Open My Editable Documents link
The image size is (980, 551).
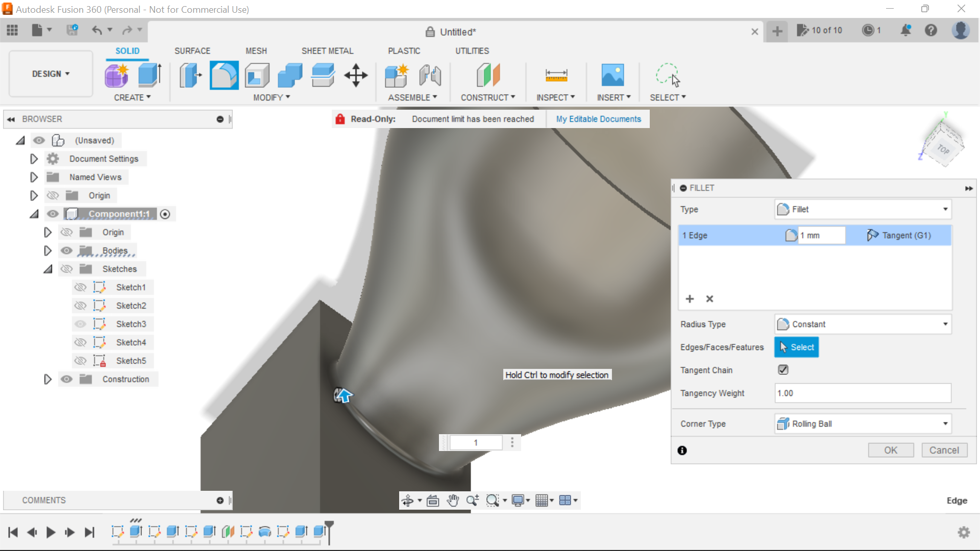(598, 119)
